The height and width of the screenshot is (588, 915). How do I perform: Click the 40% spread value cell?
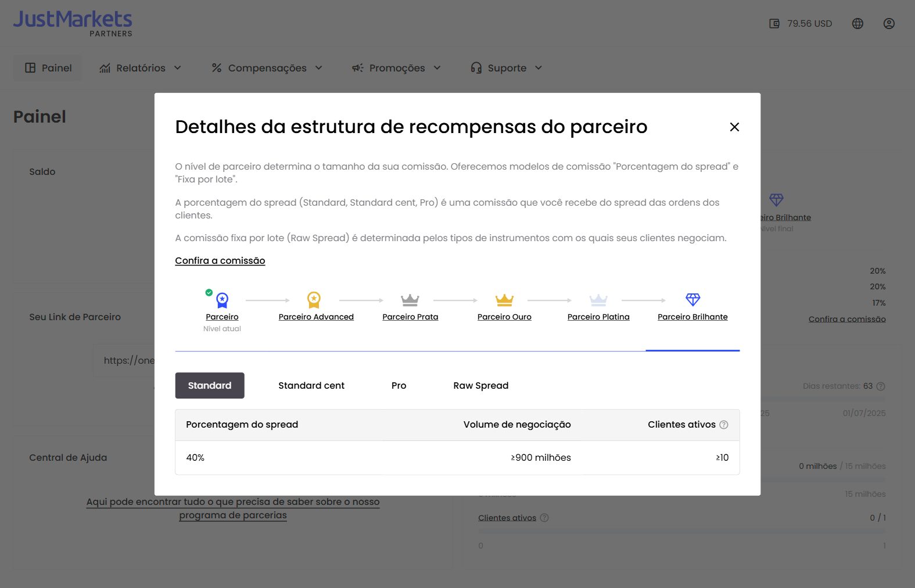coord(195,458)
